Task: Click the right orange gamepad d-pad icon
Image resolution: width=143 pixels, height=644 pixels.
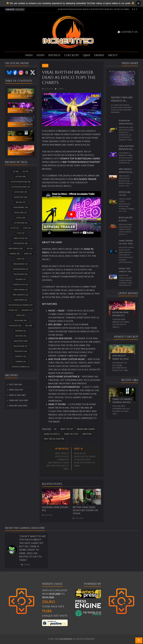Action: (x=122, y=601)
